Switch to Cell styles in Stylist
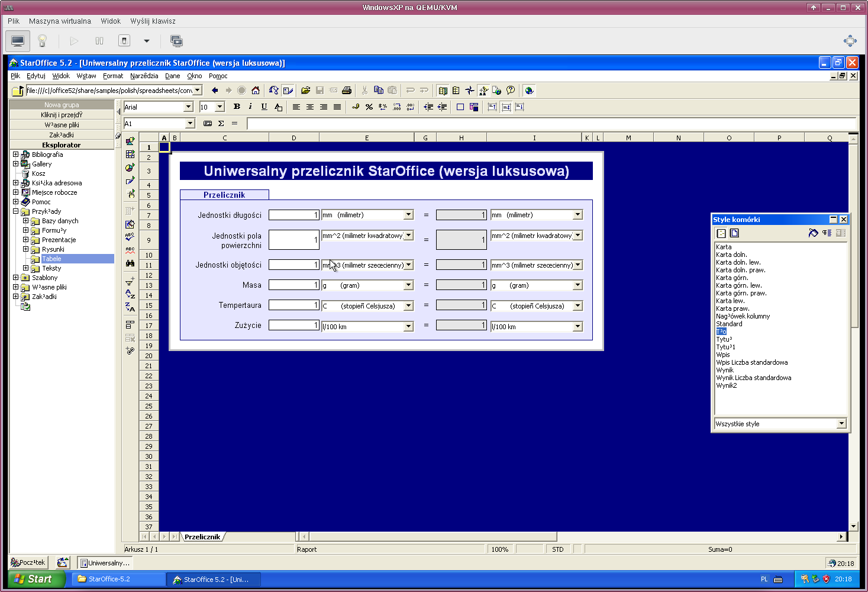The image size is (868, 592). pyautogui.click(x=721, y=233)
